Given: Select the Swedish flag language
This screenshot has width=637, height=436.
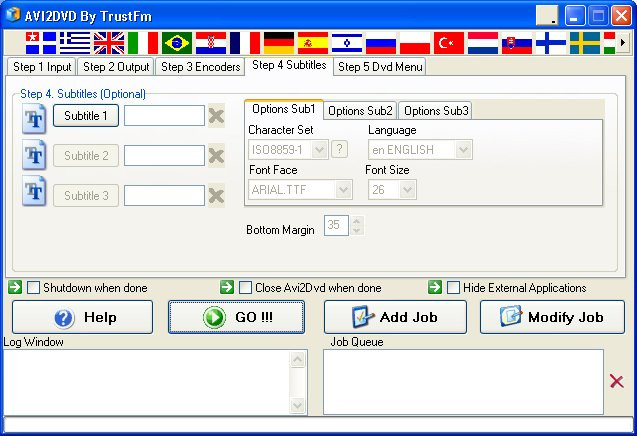Looking at the screenshot, I should coord(585,43).
